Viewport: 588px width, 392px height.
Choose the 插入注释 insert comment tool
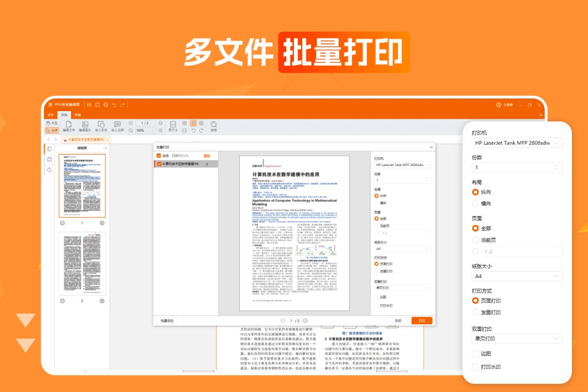point(118,126)
